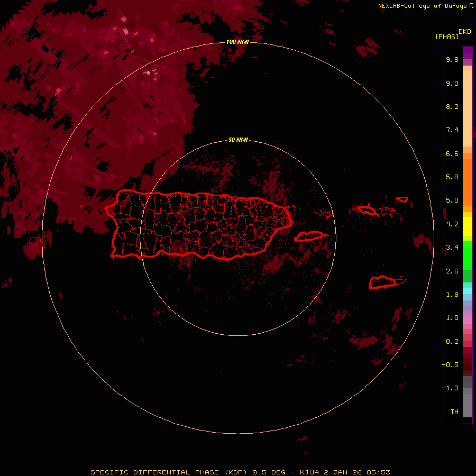Viewport: 476px width, 476px height.
Task: Pick the pink band on color bar
Action: (x=467, y=321)
